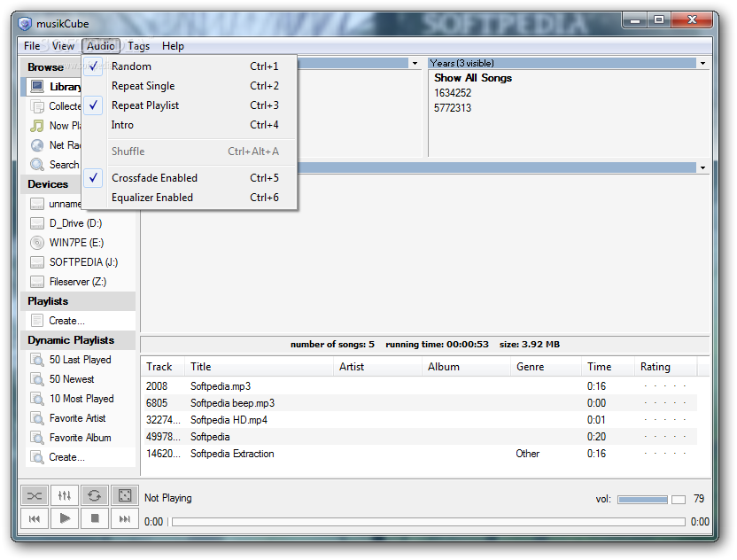Screen dimensions: 737x560
Task: Start playback with the play button
Action: [x=65, y=518]
